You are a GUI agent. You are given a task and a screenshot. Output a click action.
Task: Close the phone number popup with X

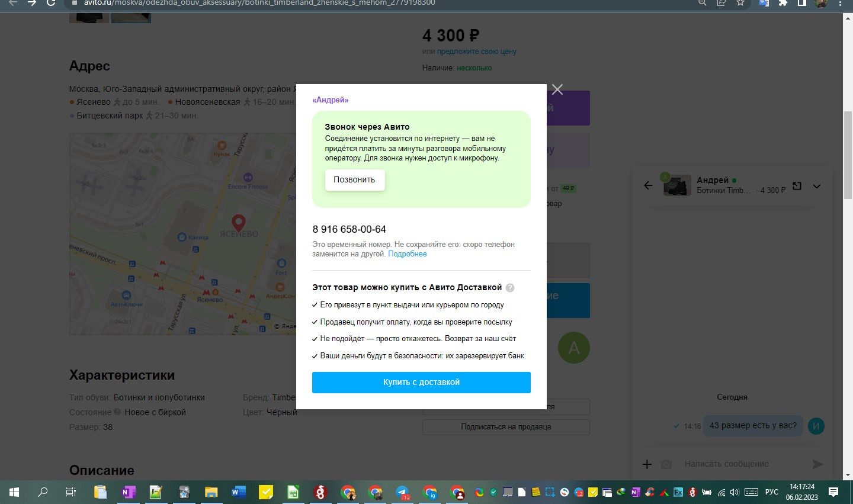coord(557,89)
